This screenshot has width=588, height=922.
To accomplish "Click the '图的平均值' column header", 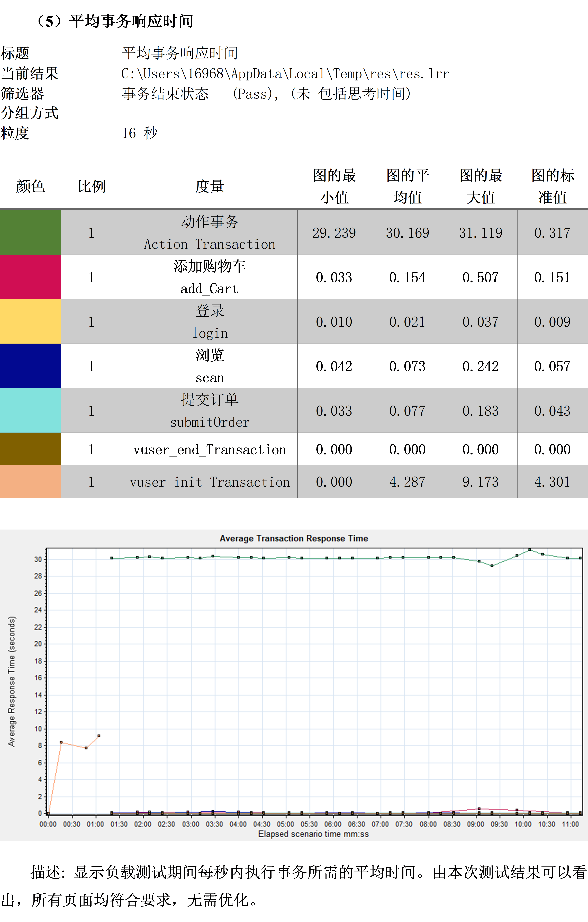I will [x=407, y=186].
